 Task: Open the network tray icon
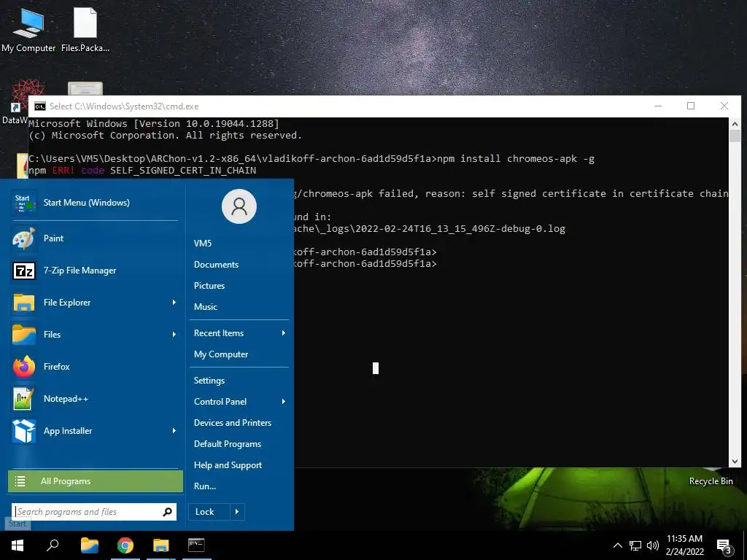pos(635,545)
